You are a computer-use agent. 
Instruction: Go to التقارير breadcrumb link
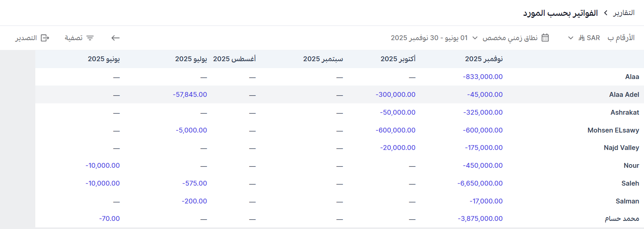624,13
